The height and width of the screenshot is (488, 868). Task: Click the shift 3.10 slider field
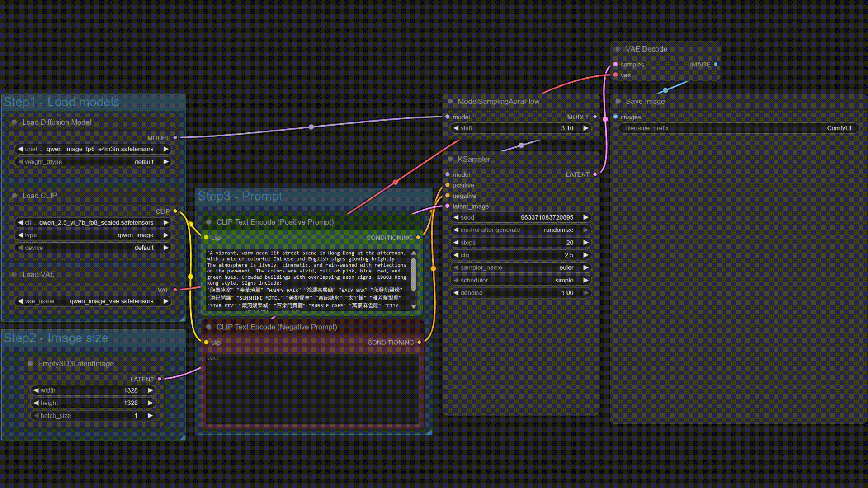(521, 128)
